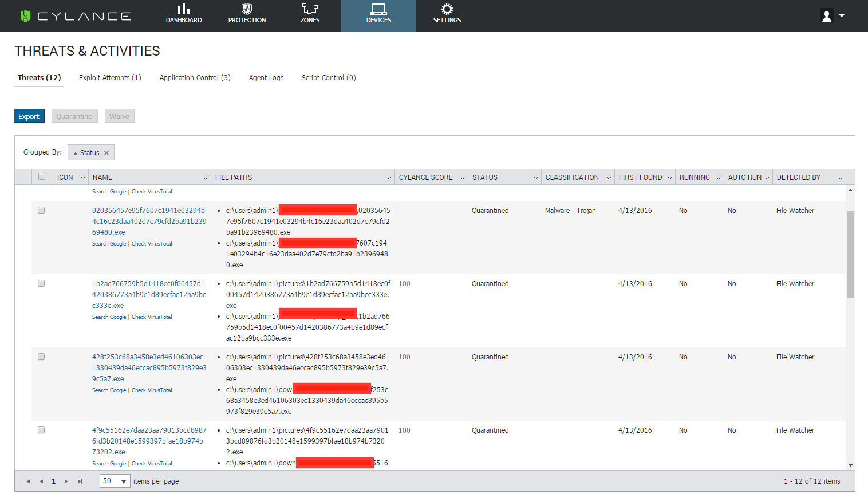Open the Settings gear section

click(447, 14)
